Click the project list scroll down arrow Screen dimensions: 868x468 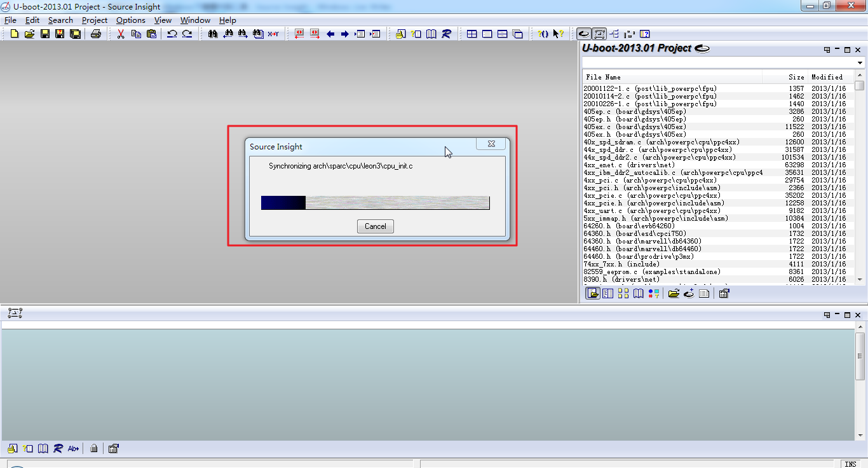[860, 279]
